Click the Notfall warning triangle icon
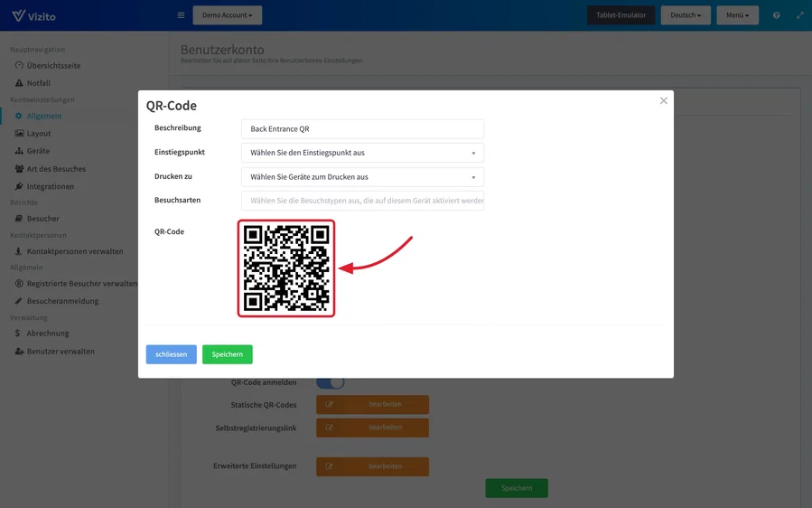The height and width of the screenshot is (508, 812). [19, 83]
